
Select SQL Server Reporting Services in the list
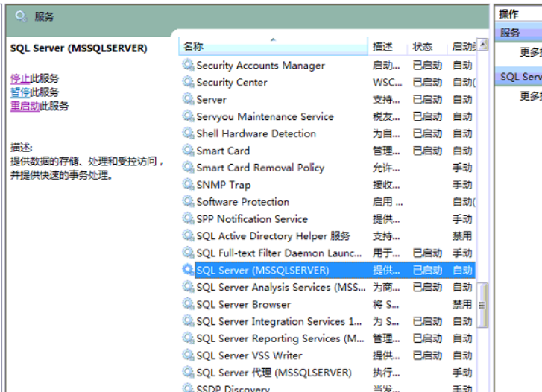pyautogui.click(x=280, y=338)
